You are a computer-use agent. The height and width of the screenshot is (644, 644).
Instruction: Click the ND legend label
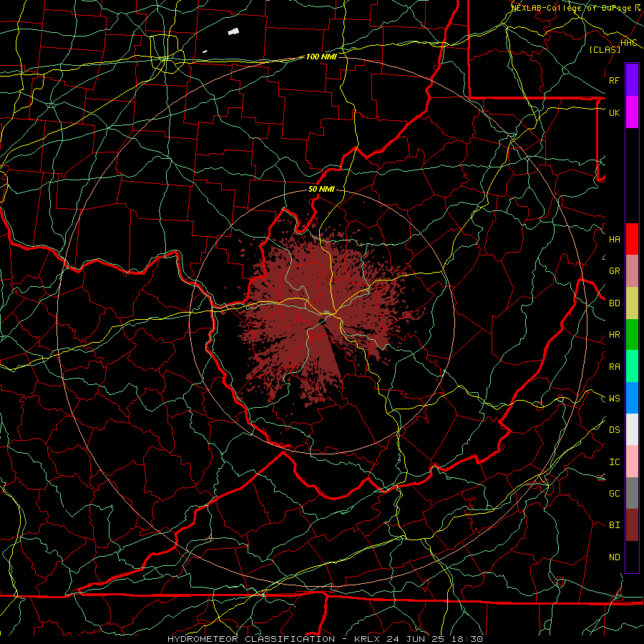pyautogui.click(x=614, y=557)
